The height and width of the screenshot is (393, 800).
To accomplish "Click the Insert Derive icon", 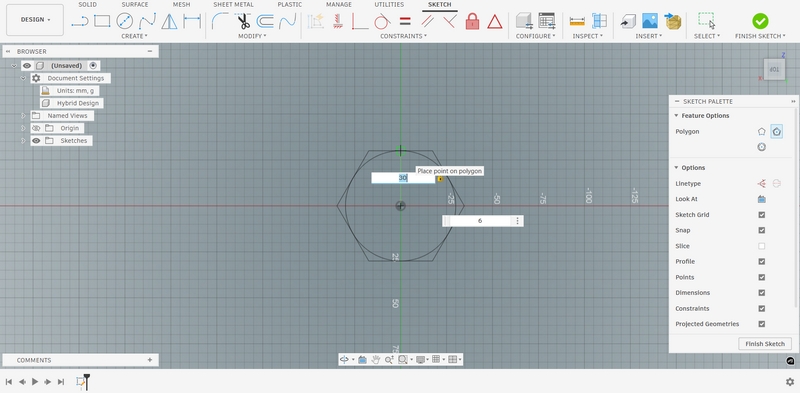I will click(x=628, y=21).
